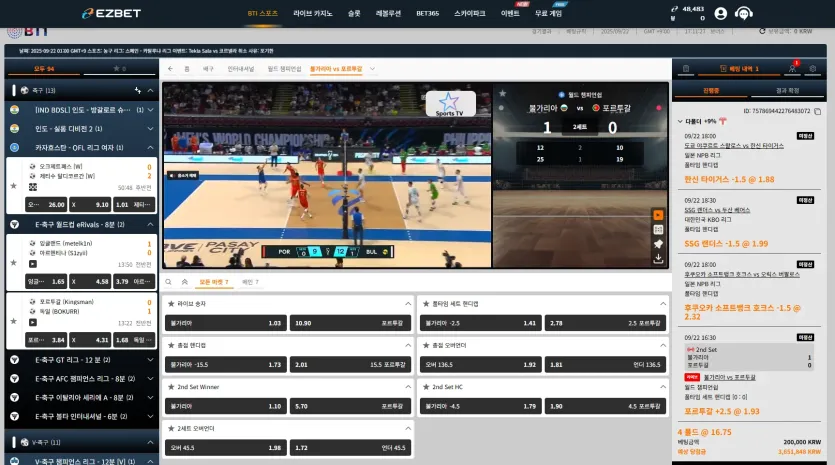This screenshot has width=835, height=465.
Task: Expand the E-soccer Italy Serie A row
Action: point(151,397)
